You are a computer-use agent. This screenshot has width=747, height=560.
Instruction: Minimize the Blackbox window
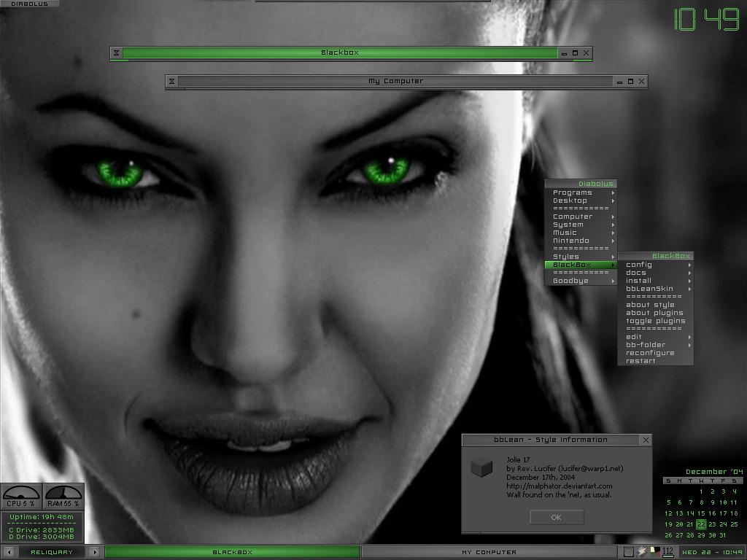click(564, 53)
